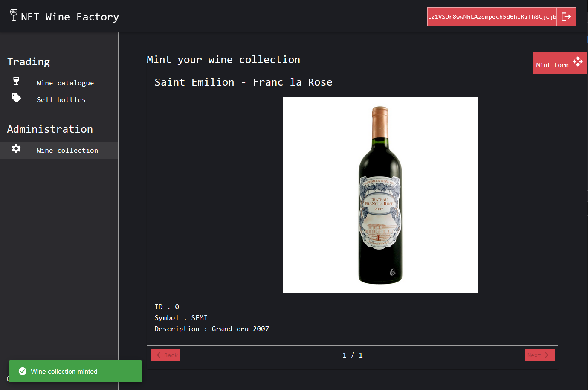
Task: Go Back to previous wine
Action: tap(165, 355)
